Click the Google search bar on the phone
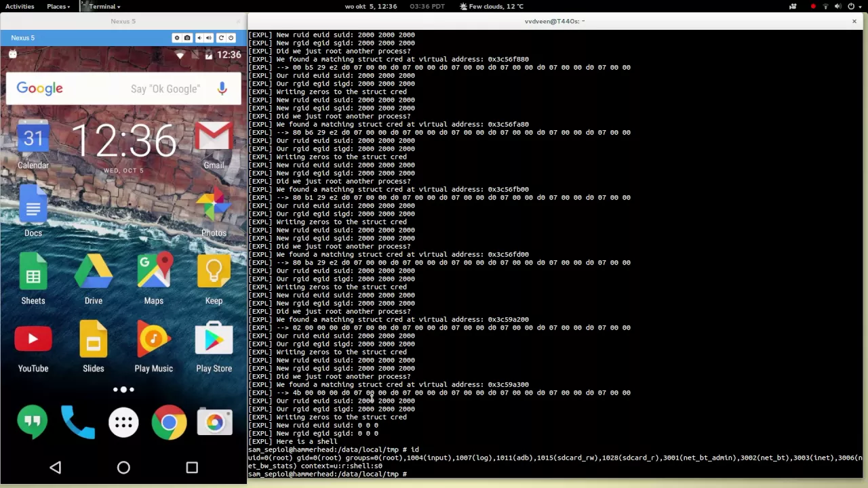This screenshot has height=488, width=868. (123, 89)
